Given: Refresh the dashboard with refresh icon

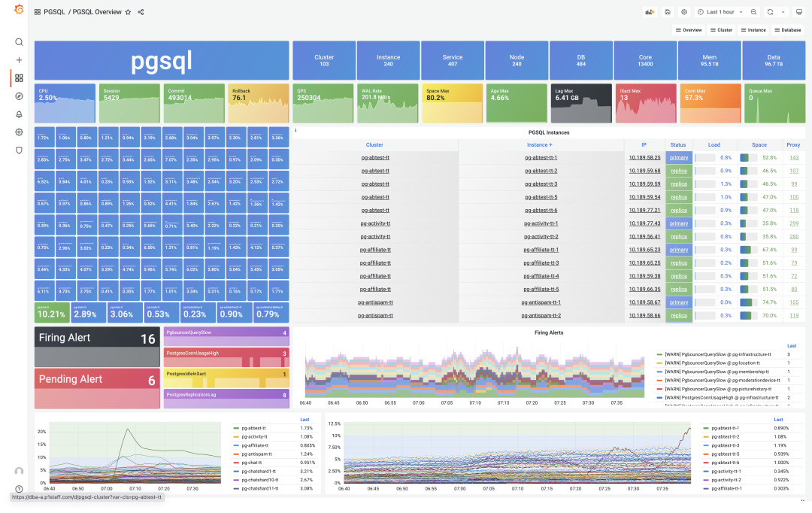Looking at the screenshot, I should click(769, 12).
